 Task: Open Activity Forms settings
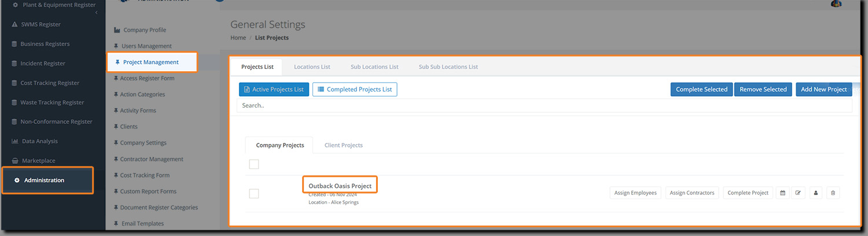[x=135, y=110]
